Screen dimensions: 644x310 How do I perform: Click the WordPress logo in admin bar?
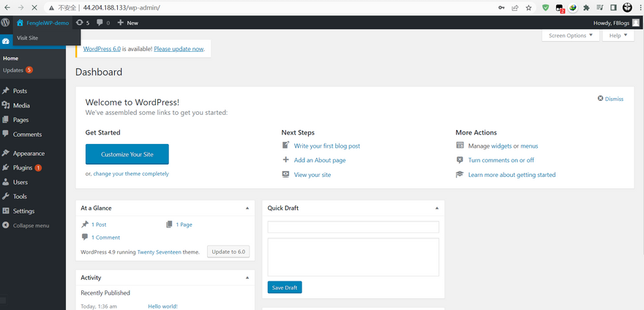6,23
